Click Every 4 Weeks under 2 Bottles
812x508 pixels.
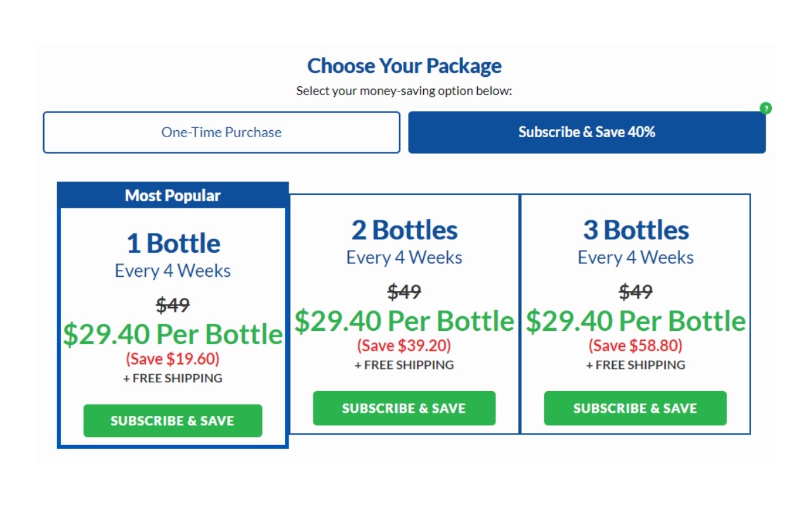click(x=404, y=258)
